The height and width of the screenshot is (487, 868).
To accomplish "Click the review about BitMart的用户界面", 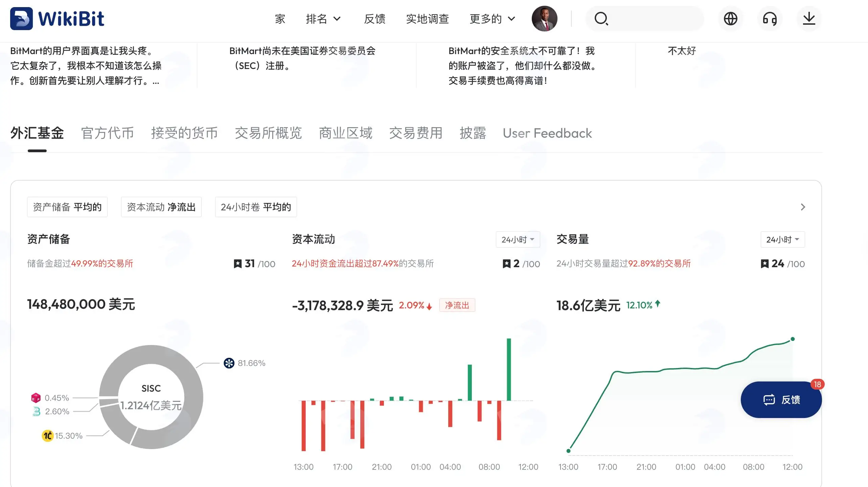I will [x=86, y=66].
